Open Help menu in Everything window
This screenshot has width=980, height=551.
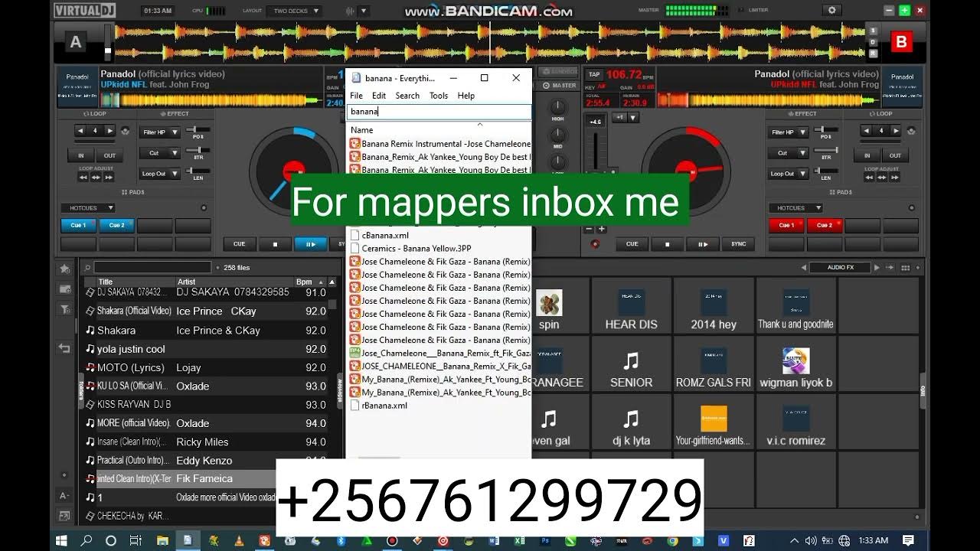(466, 96)
